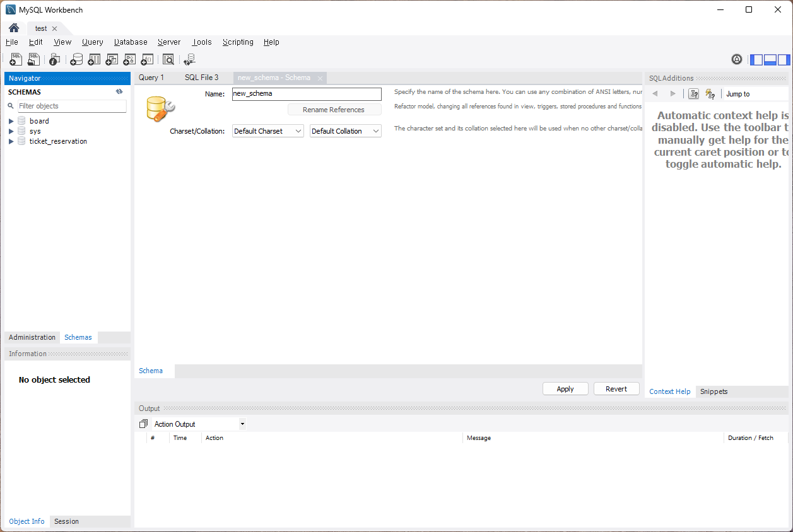Switch to the Query 1 tab
This screenshot has width=793, height=532.
[151, 78]
